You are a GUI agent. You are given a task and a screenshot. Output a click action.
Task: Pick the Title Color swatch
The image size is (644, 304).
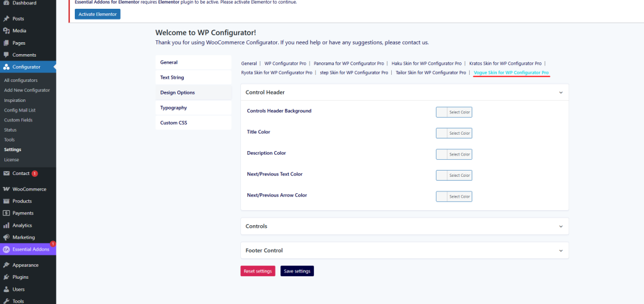[x=454, y=133]
